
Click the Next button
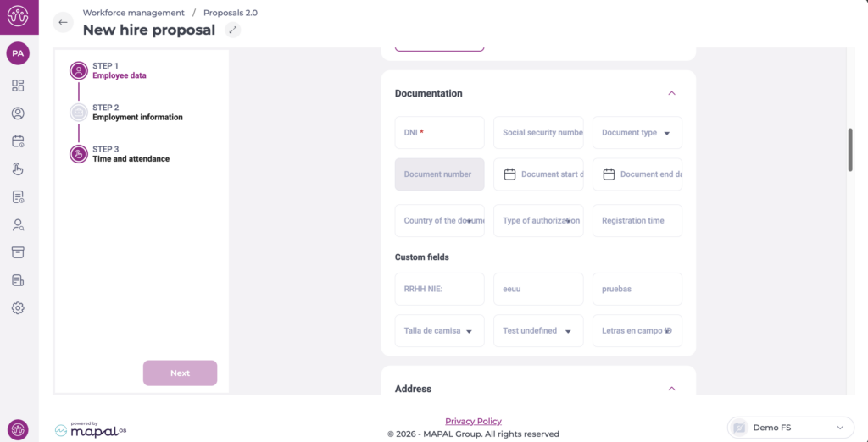point(180,373)
